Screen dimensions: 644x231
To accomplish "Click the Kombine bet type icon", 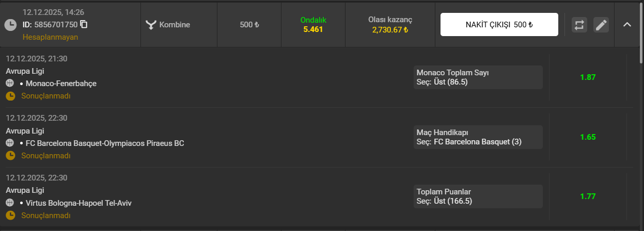I will point(151,25).
